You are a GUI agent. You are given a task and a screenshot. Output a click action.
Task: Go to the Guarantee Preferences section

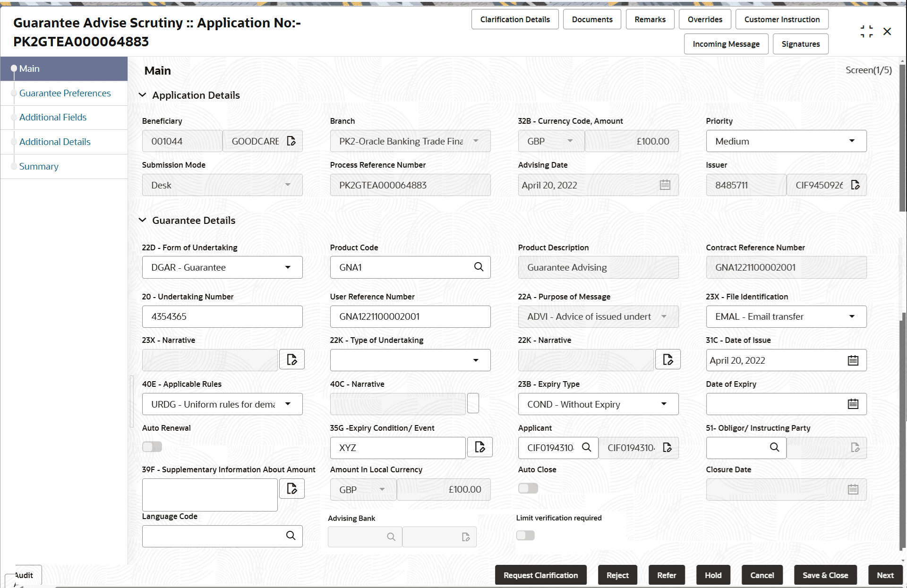point(65,93)
